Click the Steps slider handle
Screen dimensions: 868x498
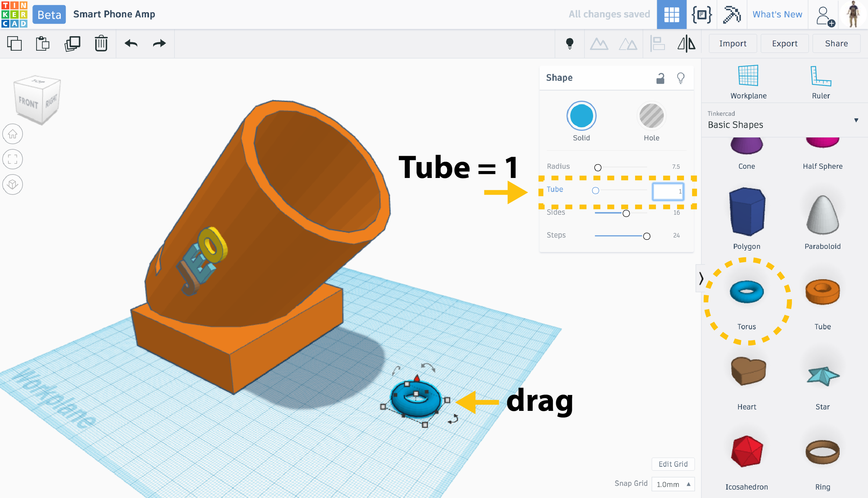(x=647, y=236)
